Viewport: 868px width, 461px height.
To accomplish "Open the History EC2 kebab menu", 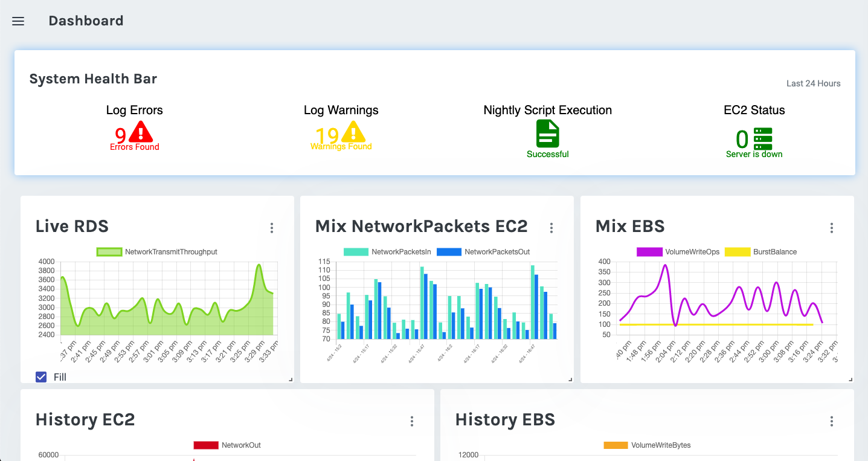I will point(412,421).
